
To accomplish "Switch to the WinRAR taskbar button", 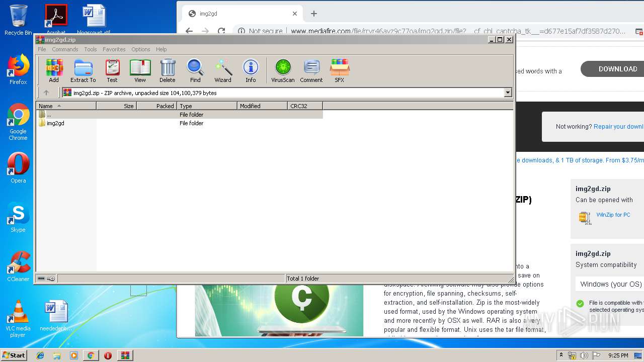I will [x=125, y=355].
